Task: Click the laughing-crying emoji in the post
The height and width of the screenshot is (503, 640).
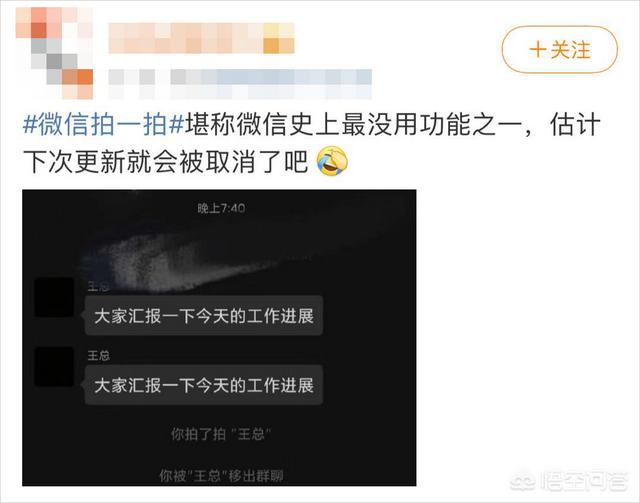Action: click(x=332, y=161)
